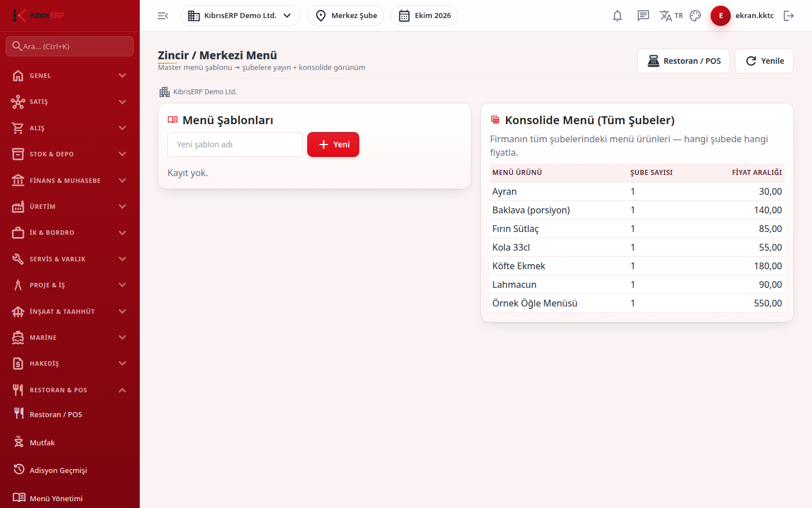Image resolution: width=812 pixels, height=508 pixels.
Task: Focus the Ara... search field
Action: (x=70, y=46)
